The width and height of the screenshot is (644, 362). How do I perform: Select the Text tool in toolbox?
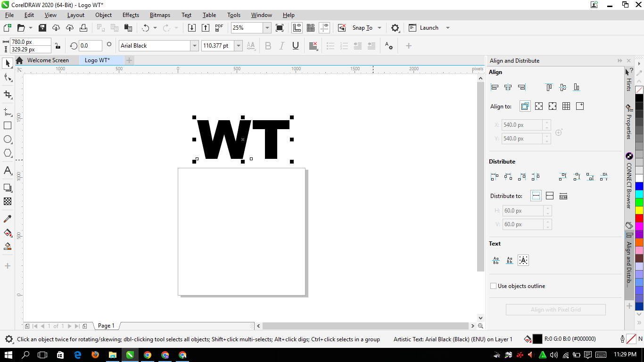pyautogui.click(x=8, y=171)
